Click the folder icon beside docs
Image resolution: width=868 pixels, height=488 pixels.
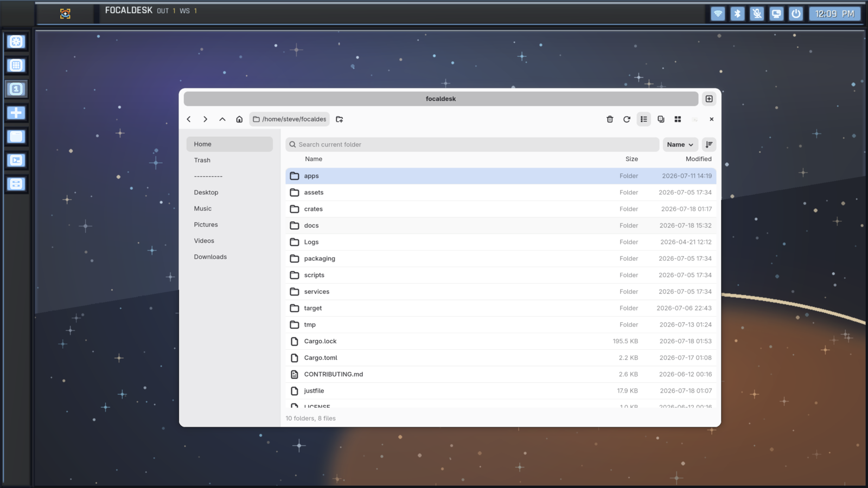point(295,226)
